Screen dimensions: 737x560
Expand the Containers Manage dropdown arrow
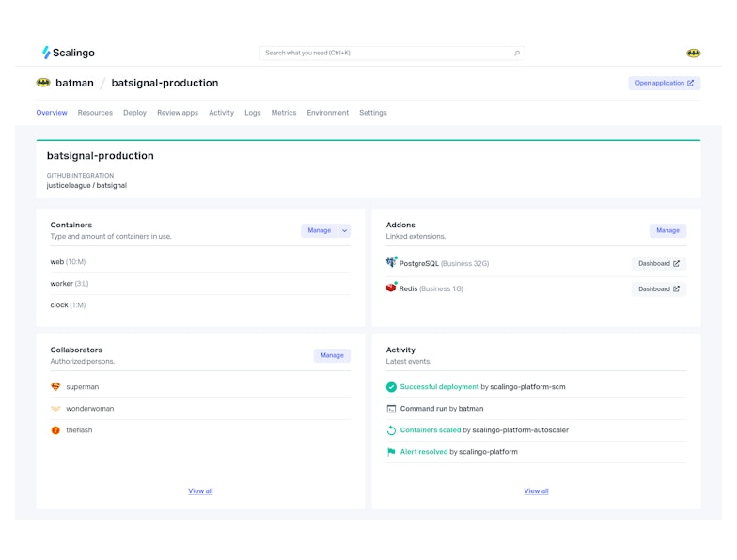pyautogui.click(x=344, y=230)
